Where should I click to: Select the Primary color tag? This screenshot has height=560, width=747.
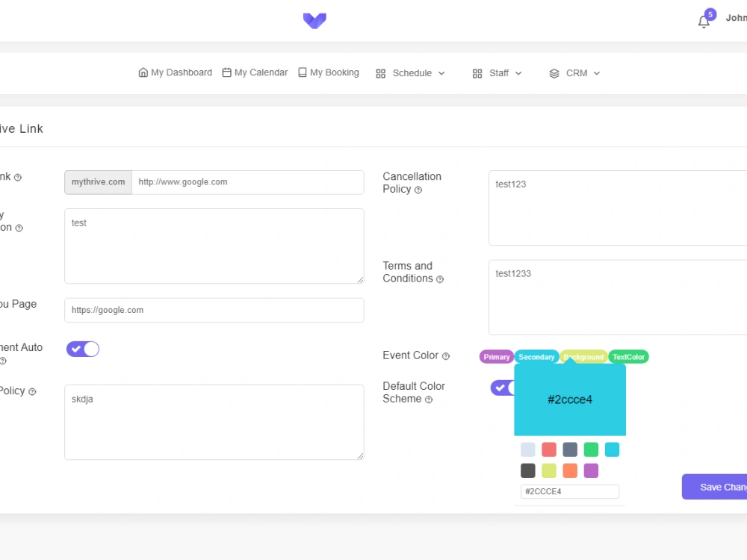(497, 357)
